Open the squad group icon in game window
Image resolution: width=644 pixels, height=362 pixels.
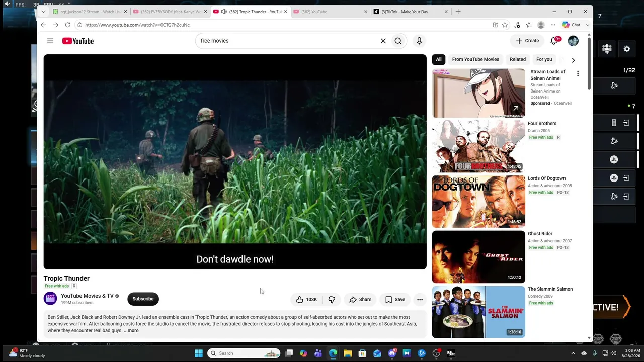click(607, 49)
